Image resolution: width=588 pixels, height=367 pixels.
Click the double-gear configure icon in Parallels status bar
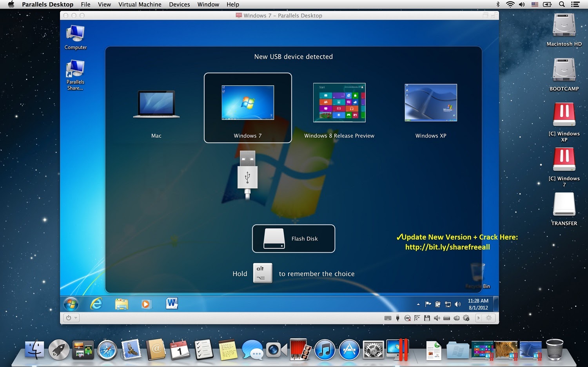pos(466,318)
